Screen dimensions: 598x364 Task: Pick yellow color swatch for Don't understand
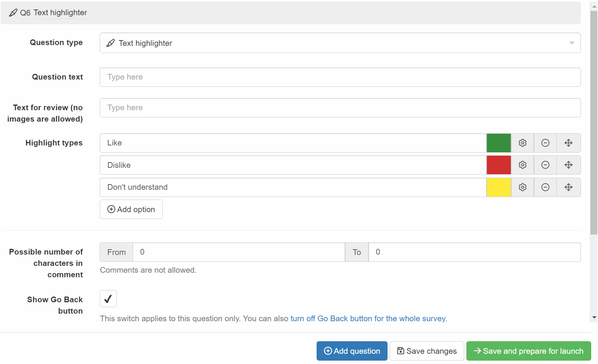pos(499,187)
